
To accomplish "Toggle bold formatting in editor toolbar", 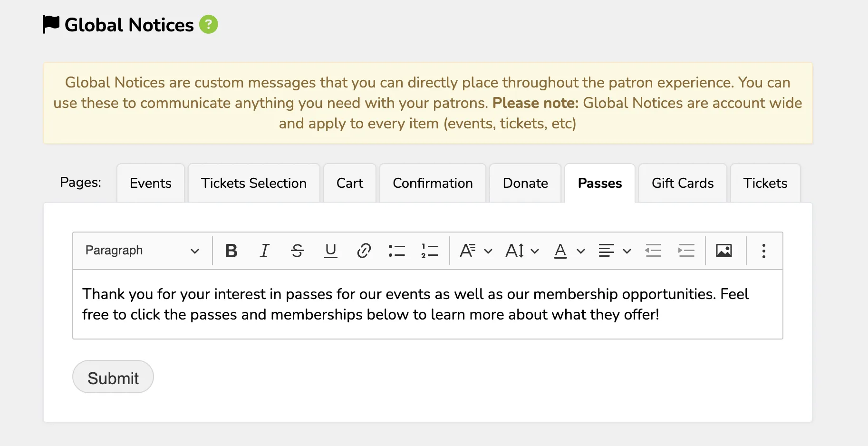I will point(231,251).
